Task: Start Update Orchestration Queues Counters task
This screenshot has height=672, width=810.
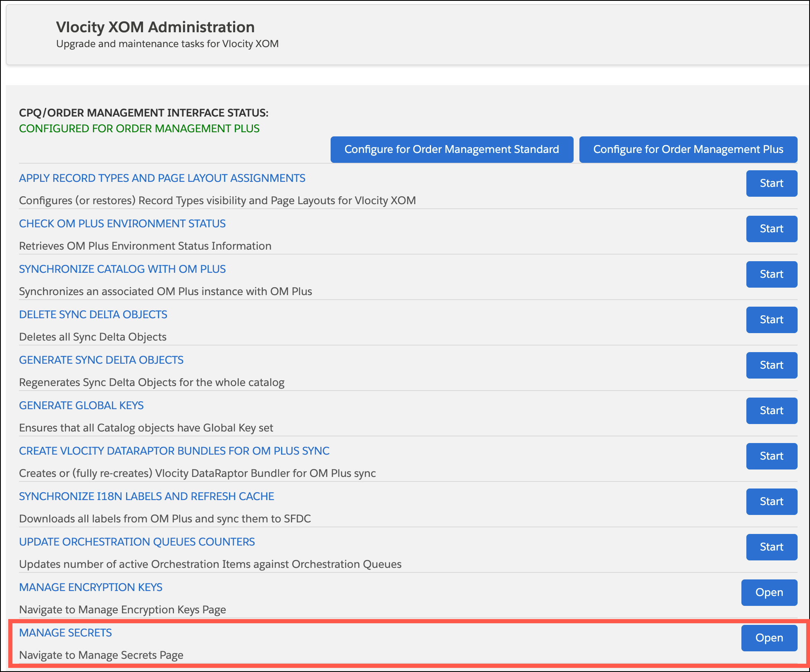Action: click(x=772, y=547)
